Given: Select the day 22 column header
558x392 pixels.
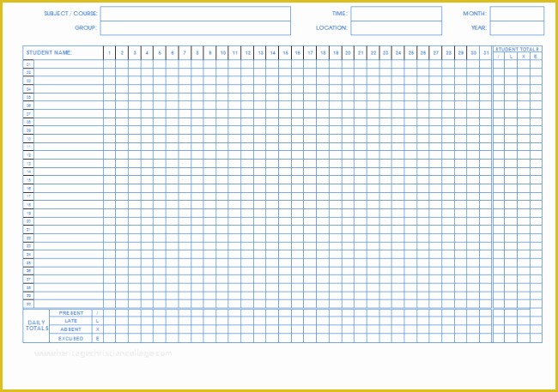Looking at the screenshot, I should pyautogui.click(x=373, y=52).
